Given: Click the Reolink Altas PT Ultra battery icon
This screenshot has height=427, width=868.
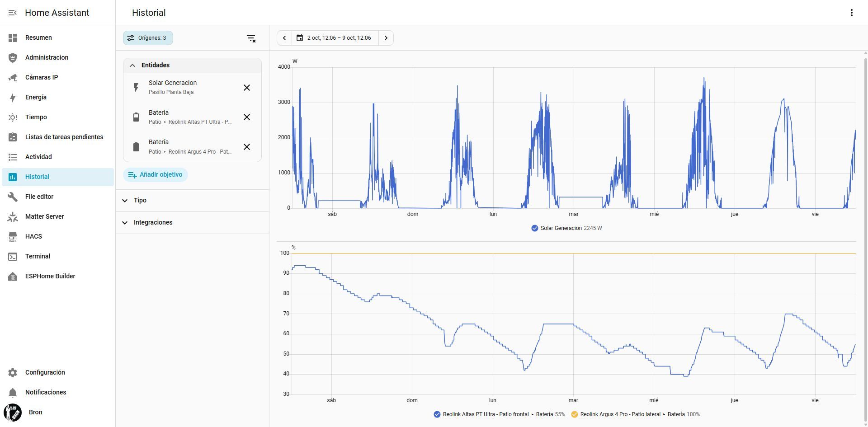Looking at the screenshot, I should point(136,117).
